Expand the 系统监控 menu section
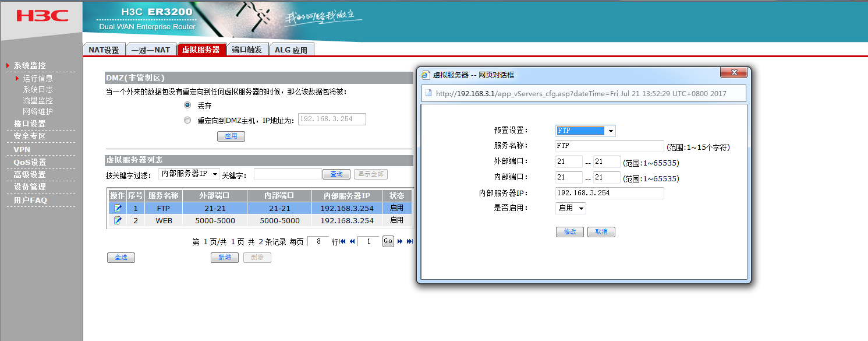 click(30, 65)
